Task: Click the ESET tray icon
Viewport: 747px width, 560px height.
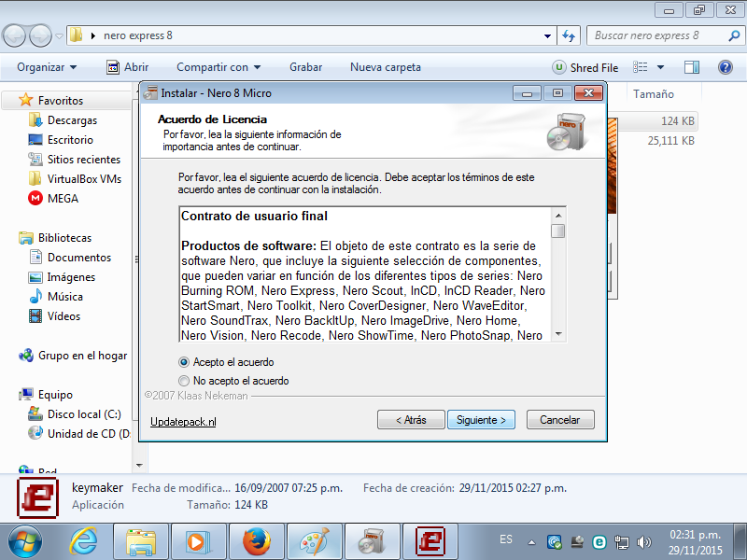Action: point(599,542)
